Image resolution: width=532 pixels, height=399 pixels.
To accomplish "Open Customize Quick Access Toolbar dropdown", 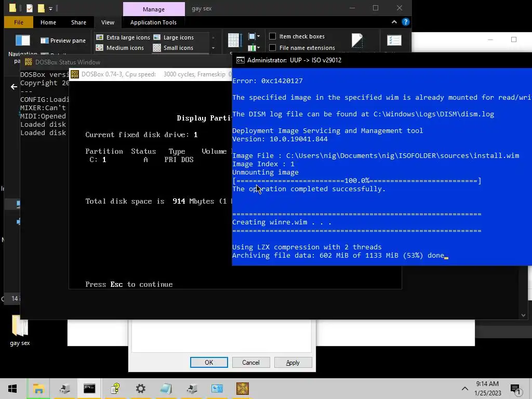I will click(x=50, y=8).
